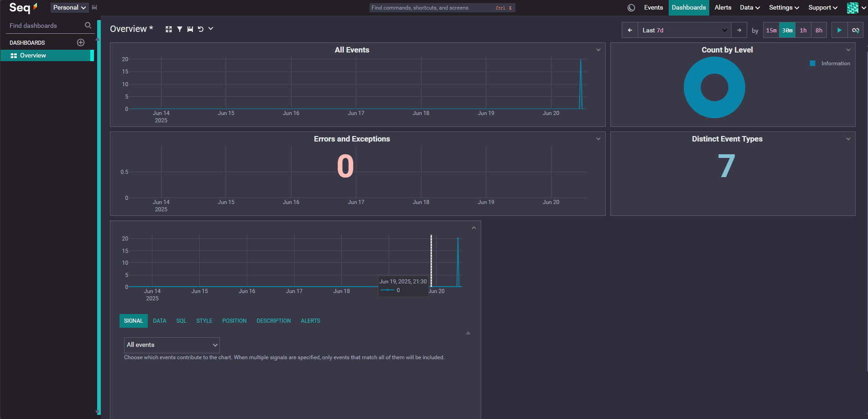Open the user account menu chevron
Screen dimensions: 868x419
[x=863, y=8]
